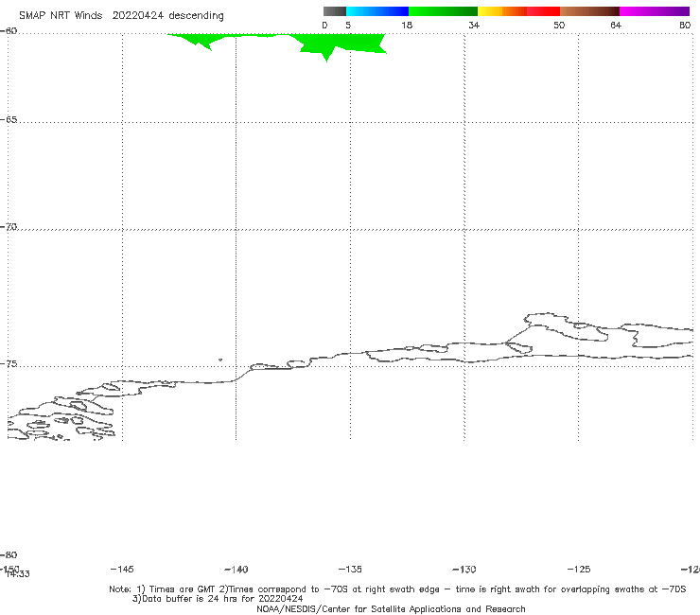Click the small island marker near -141 longitude
Screen dimensions: 700x615
tap(220, 360)
